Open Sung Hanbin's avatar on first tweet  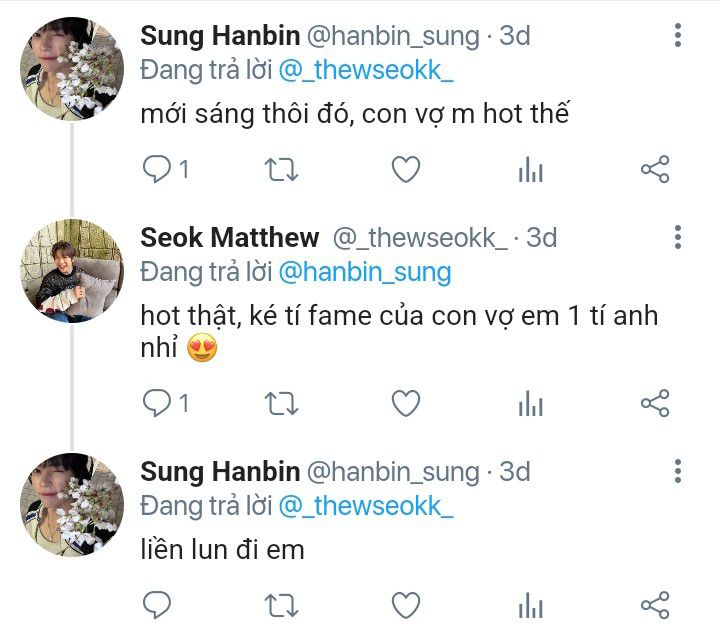(72, 68)
